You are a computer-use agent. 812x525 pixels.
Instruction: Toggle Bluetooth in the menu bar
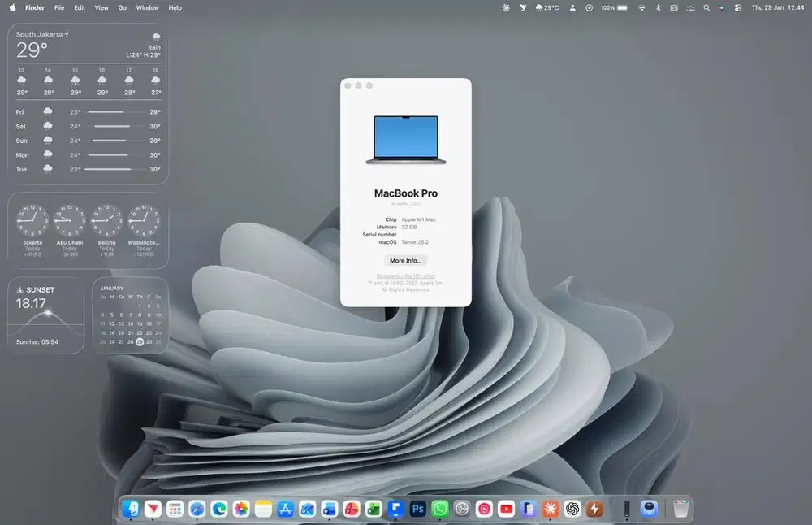coord(659,7)
